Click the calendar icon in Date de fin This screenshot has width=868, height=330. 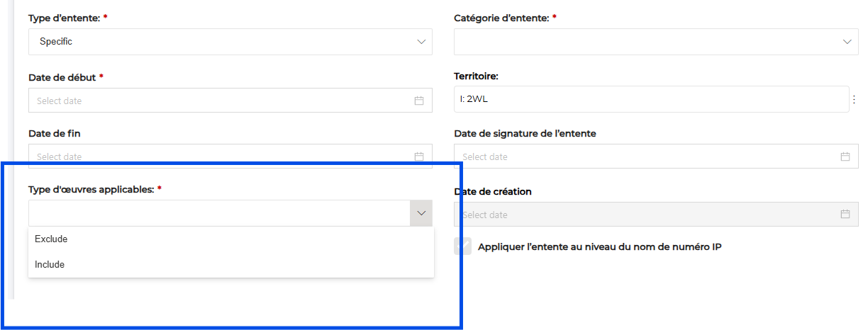[419, 157]
